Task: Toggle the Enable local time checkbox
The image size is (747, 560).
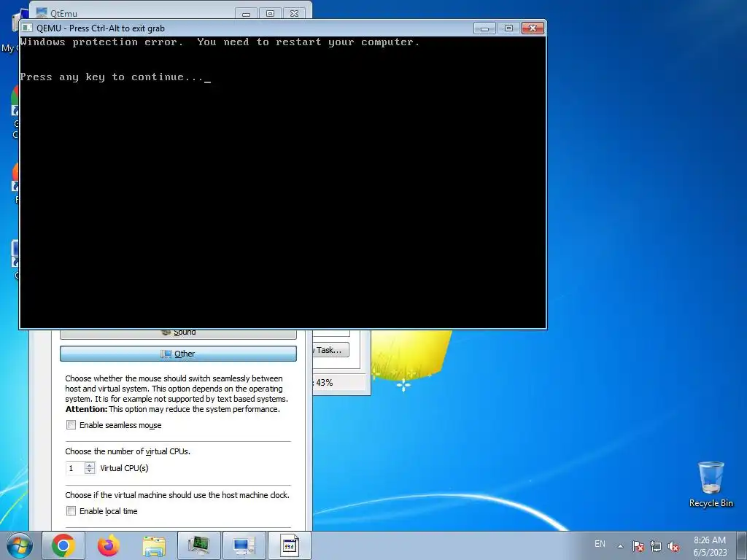Action: point(71,511)
